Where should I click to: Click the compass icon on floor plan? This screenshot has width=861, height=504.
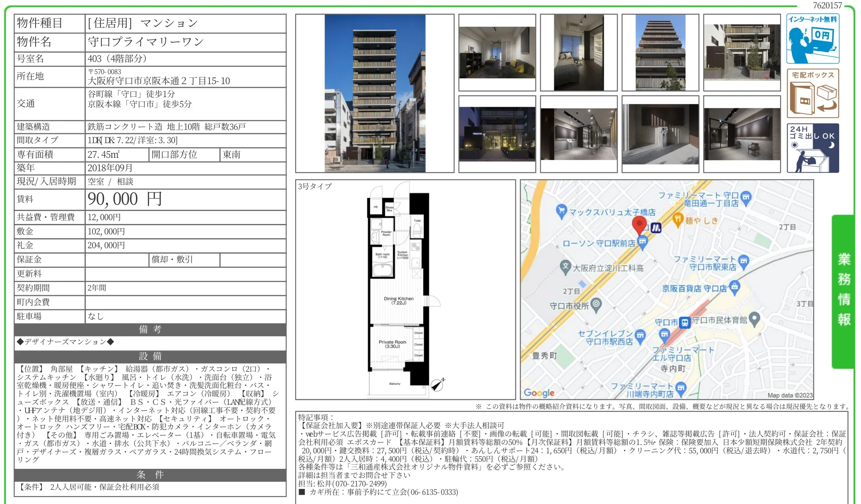pos(437,384)
